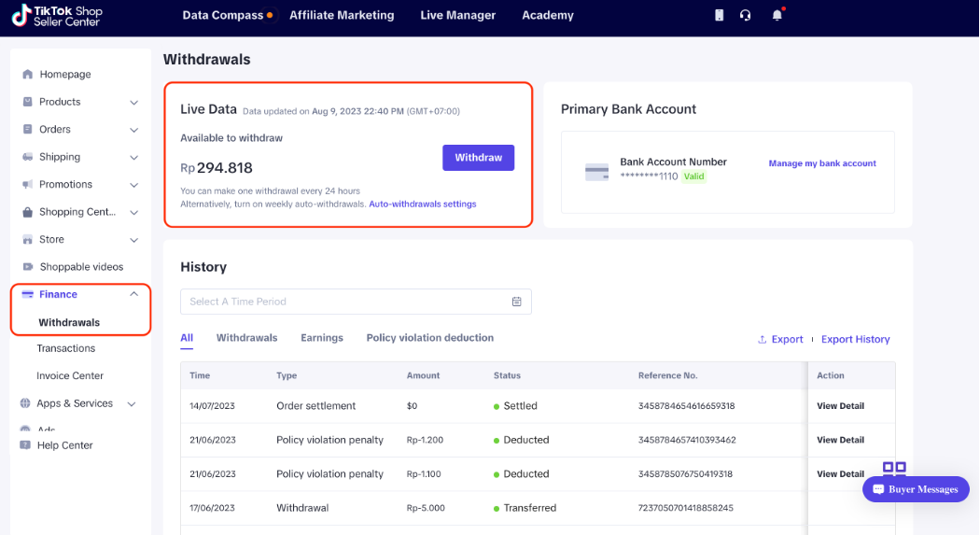The width and height of the screenshot is (980, 535).
Task: Switch to the Earnings history tab
Action: pos(321,338)
